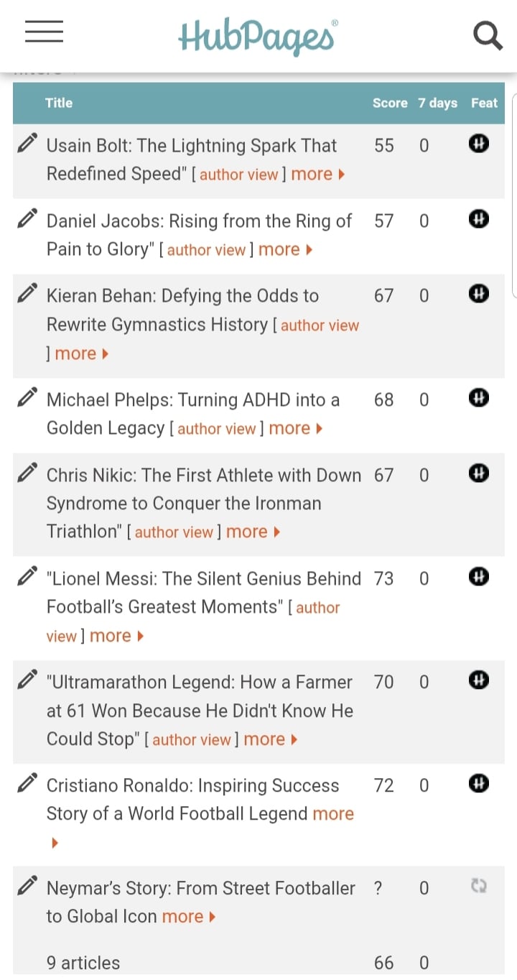Open author view for Michael Phelps article
The height and width of the screenshot is (980, 517).
pyautogui.click(x=216, y=429)
